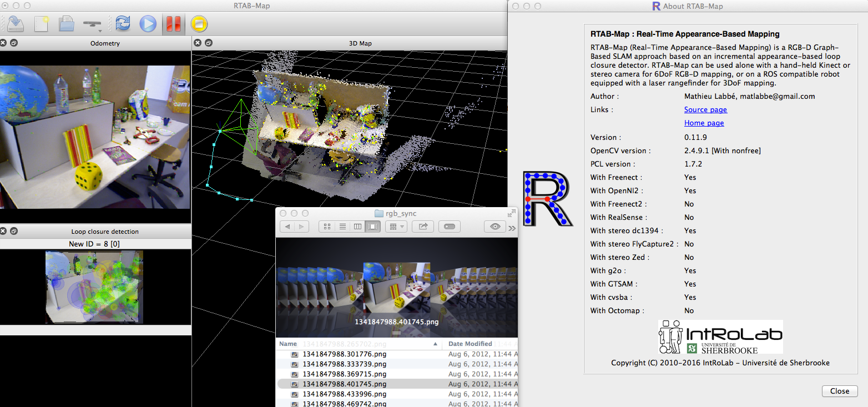Screen dimensions: 868x407
Task: Stop mapping with the yellow stop button
Action: [x=199, y=23]
